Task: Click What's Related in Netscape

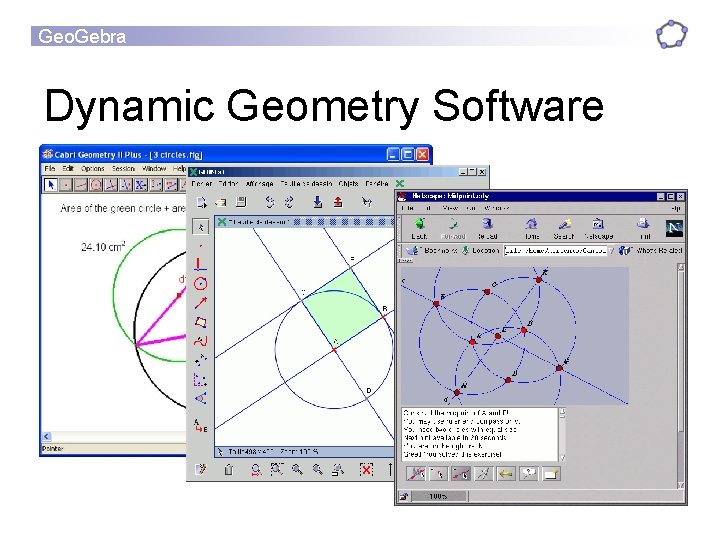Action: point(651,251)
